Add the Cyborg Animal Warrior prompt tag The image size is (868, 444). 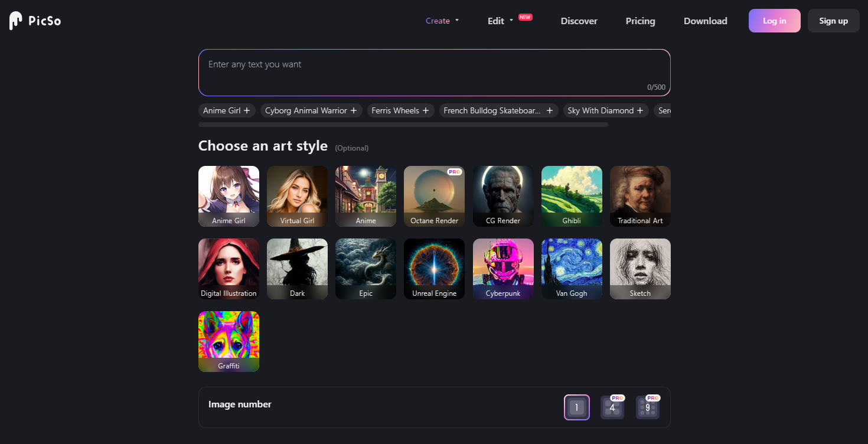(x=311, y=110)
